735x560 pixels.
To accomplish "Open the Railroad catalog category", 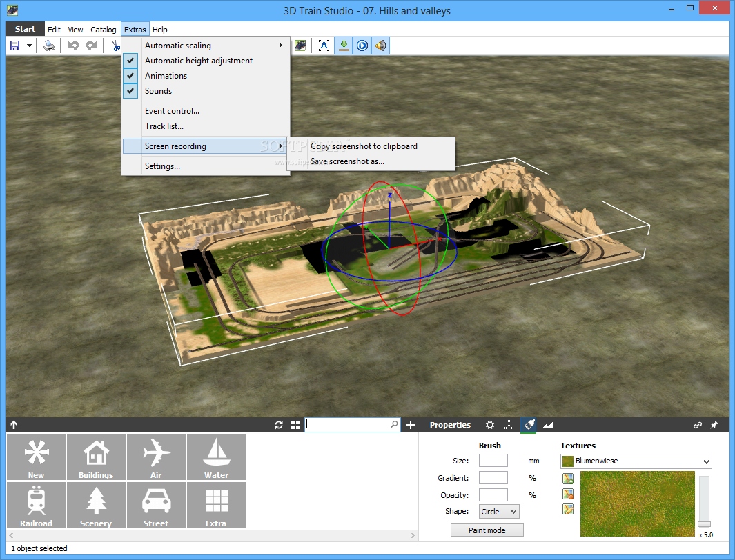I will click(x=36, y=506).
